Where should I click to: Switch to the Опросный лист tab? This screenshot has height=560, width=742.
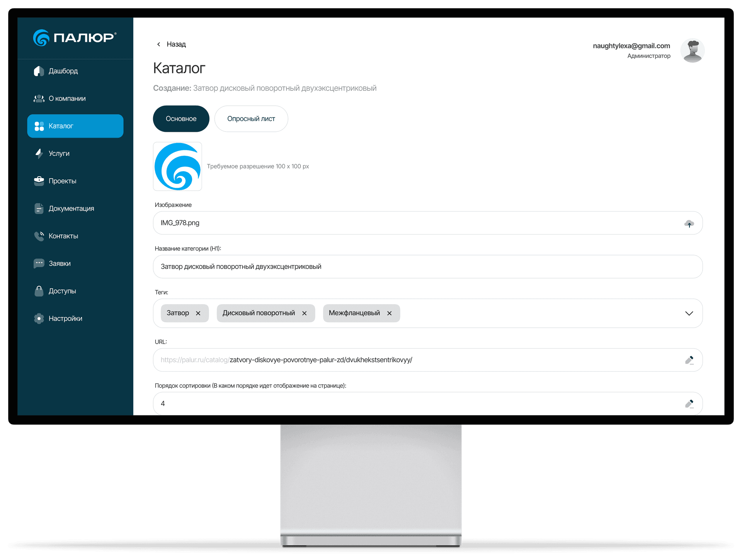[251, 119]
